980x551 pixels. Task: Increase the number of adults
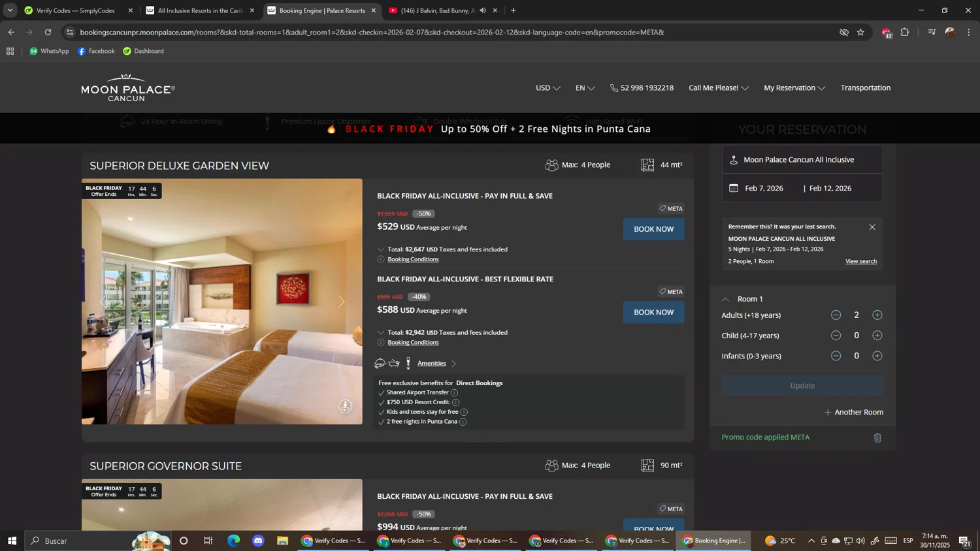coord(877,315)
